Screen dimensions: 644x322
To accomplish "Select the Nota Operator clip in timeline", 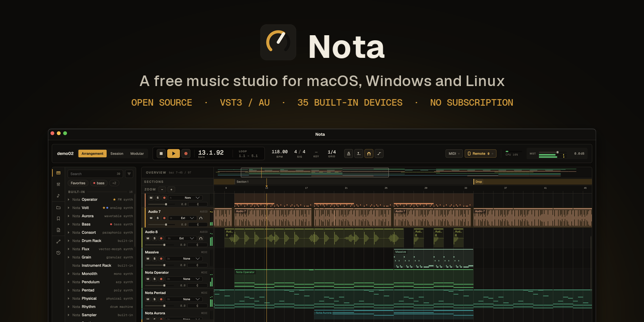I will click(354, 279).
